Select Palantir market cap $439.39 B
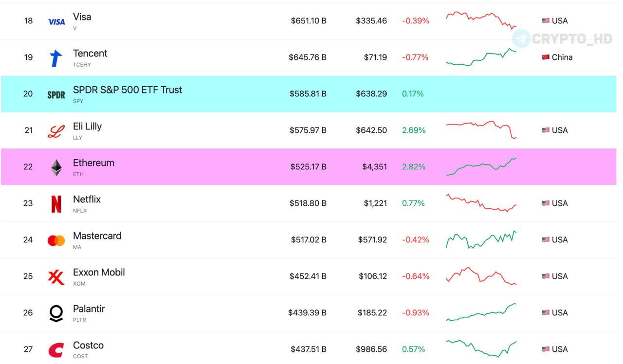The width and height of the screenshot is (623, 364). [x=308, y=312]
